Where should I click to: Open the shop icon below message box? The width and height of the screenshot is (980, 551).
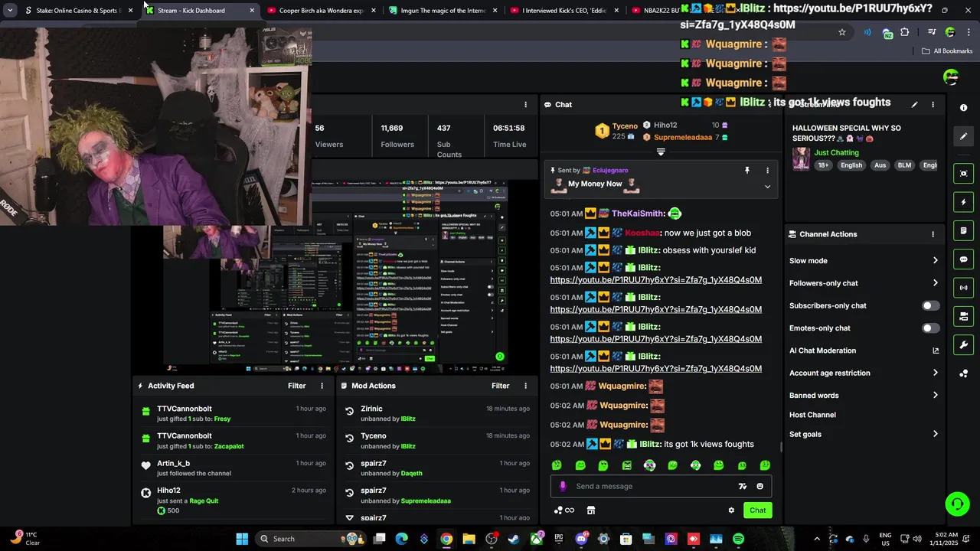pyautogui.click(x=591, y=510)
